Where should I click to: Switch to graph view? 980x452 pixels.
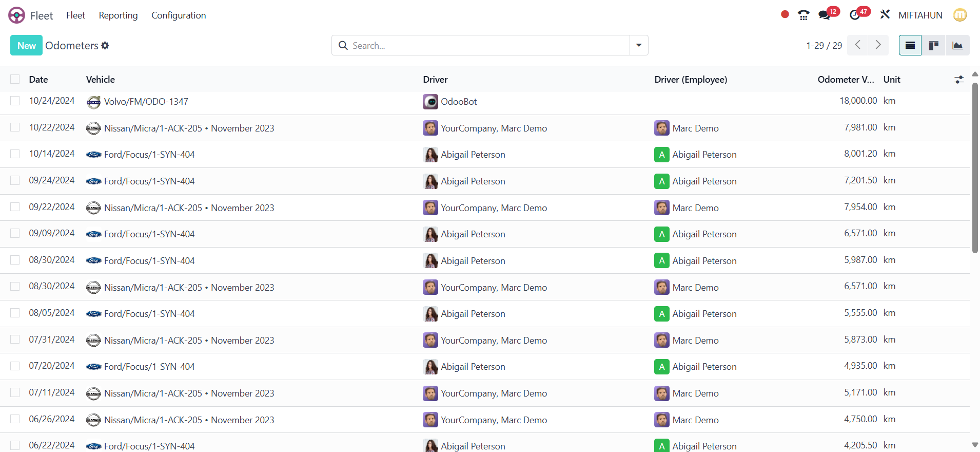957,45
